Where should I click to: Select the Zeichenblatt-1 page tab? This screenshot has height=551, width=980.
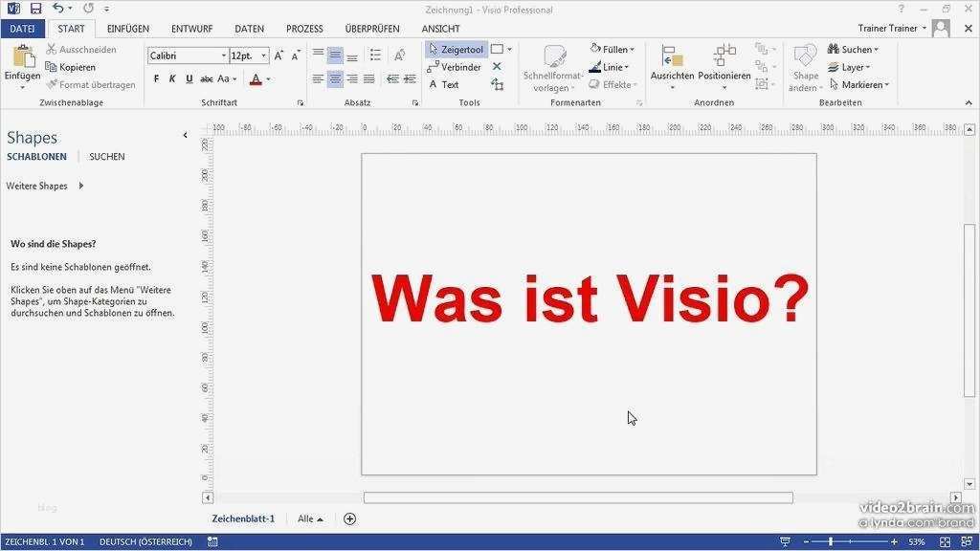coord(243,518)
